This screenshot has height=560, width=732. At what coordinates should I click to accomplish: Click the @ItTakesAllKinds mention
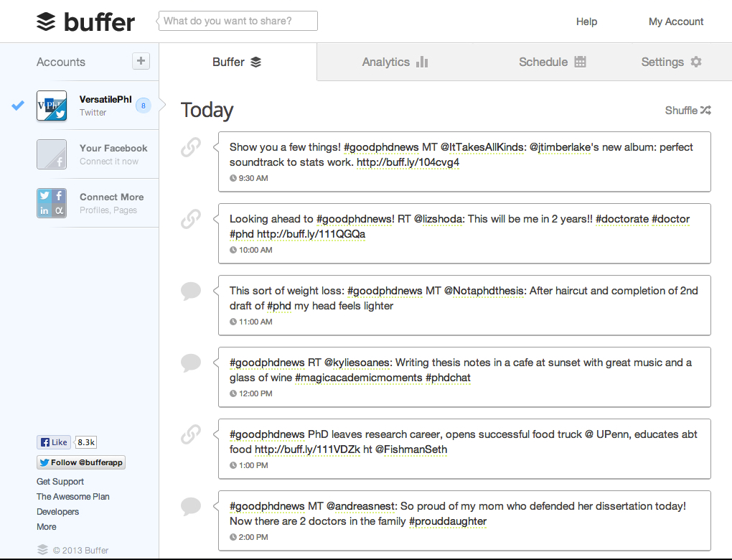[484, 147]
